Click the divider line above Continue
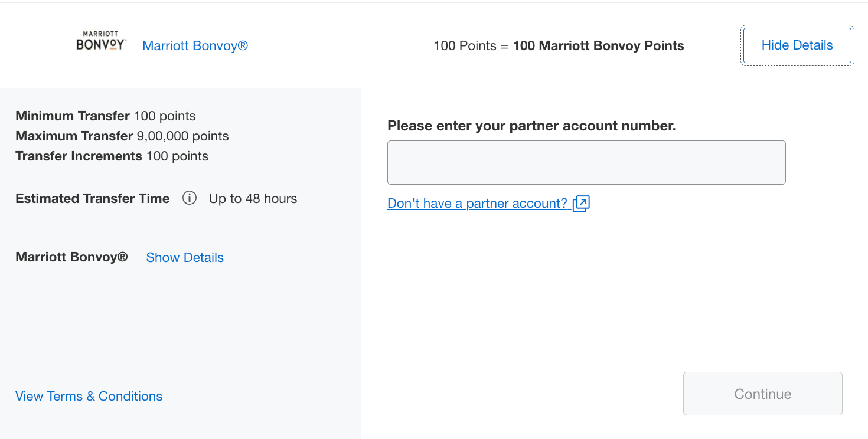Image resolution: width=868 pixels, height=439 pixels. [614, 345]
